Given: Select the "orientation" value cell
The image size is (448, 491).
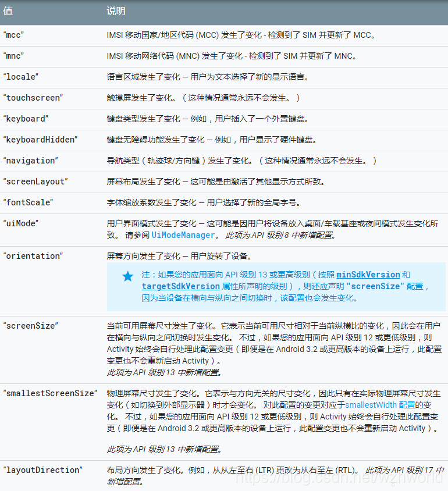Looking at the screenshot, I should coord(33,256).
